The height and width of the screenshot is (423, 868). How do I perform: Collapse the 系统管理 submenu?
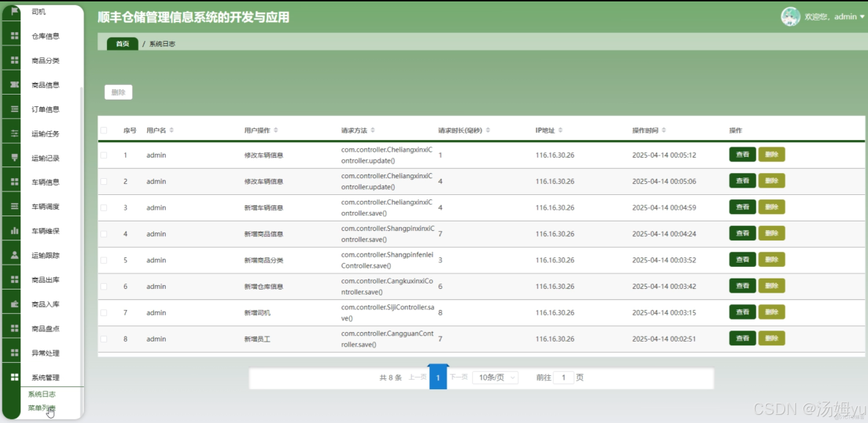click(x=46, y=377)
